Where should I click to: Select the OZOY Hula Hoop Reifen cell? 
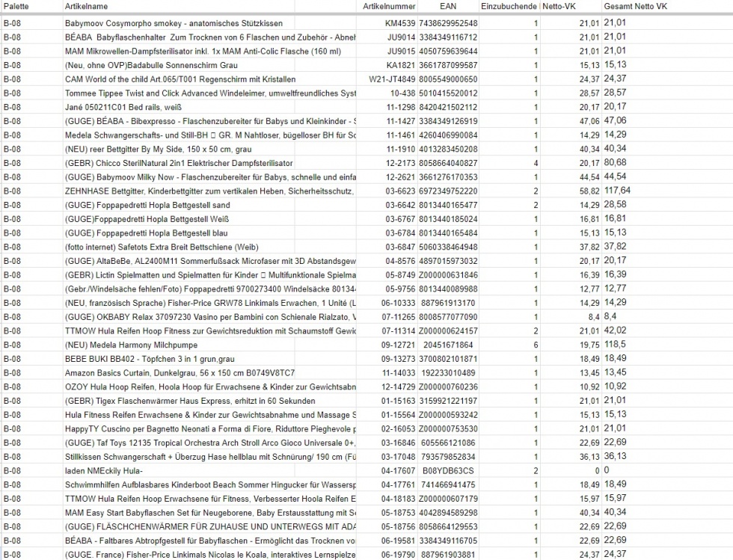(209, 387)
